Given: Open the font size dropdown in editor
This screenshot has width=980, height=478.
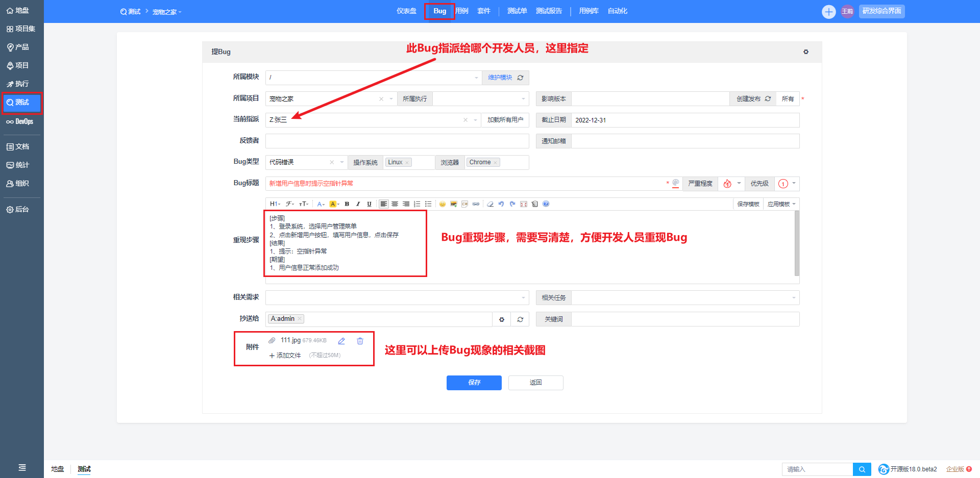Looking at the screenshot, I should [x=304, y=204].
